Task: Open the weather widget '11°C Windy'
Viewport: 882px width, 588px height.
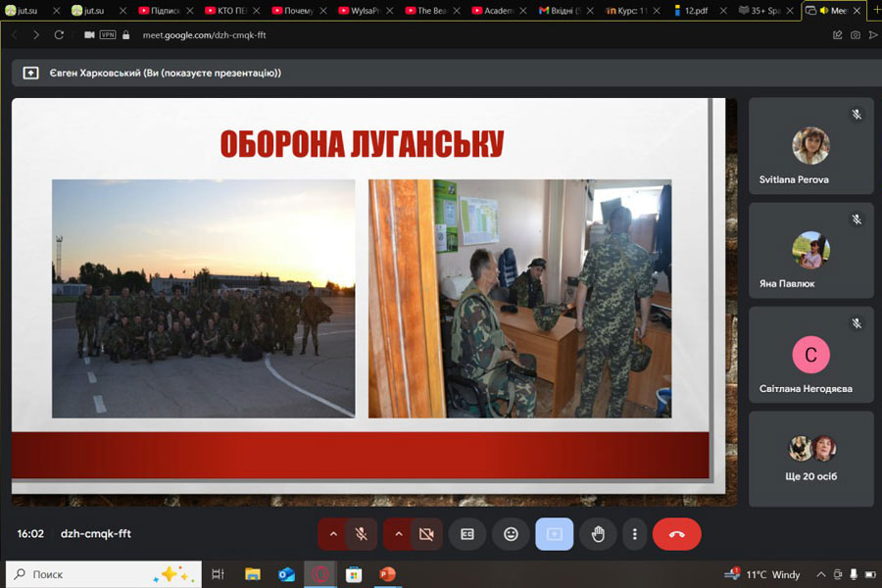Action: (762, 574)
